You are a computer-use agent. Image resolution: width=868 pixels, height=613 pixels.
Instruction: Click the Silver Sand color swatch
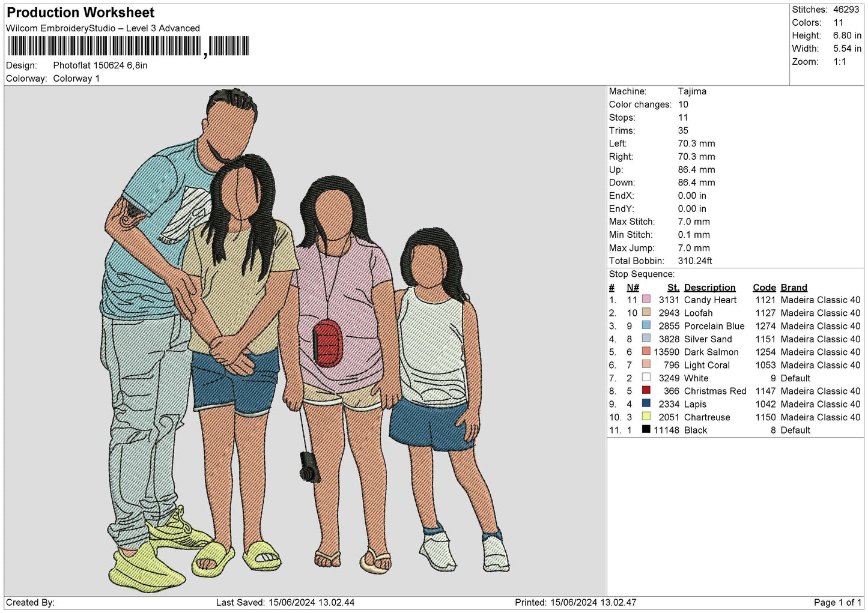(646, 338)
